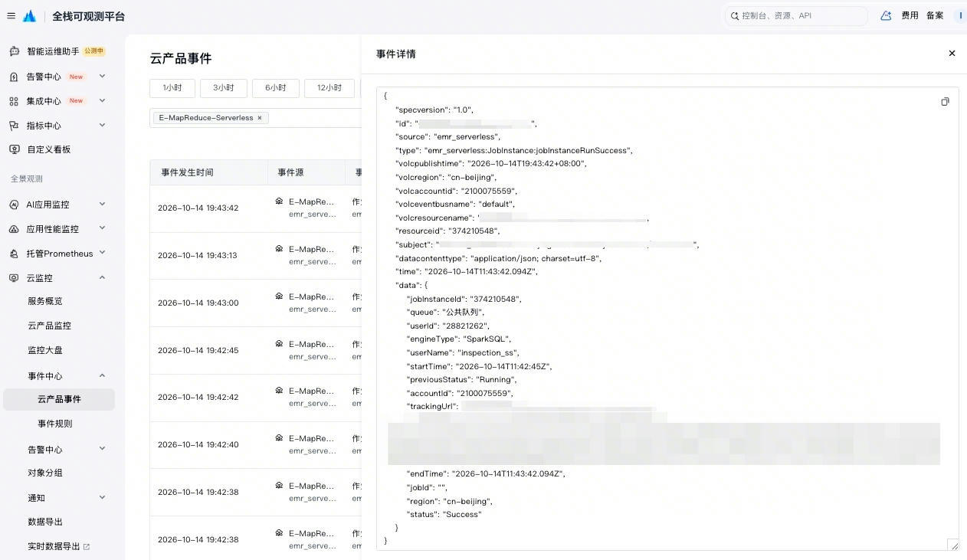Click the 指标中心 sidebar icon
This screenshot has width=967, height=560.
tap(14, 126)
